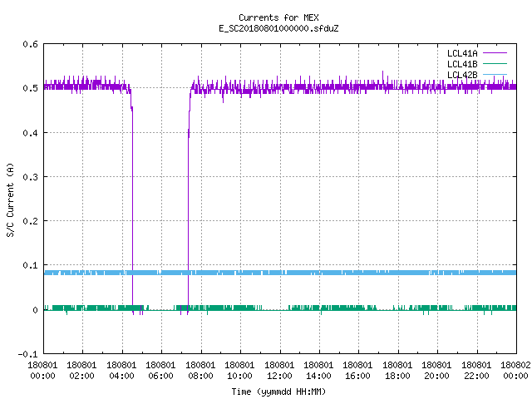Click the 180802 00:00 x-axis tick label

(x=515, y=371)
